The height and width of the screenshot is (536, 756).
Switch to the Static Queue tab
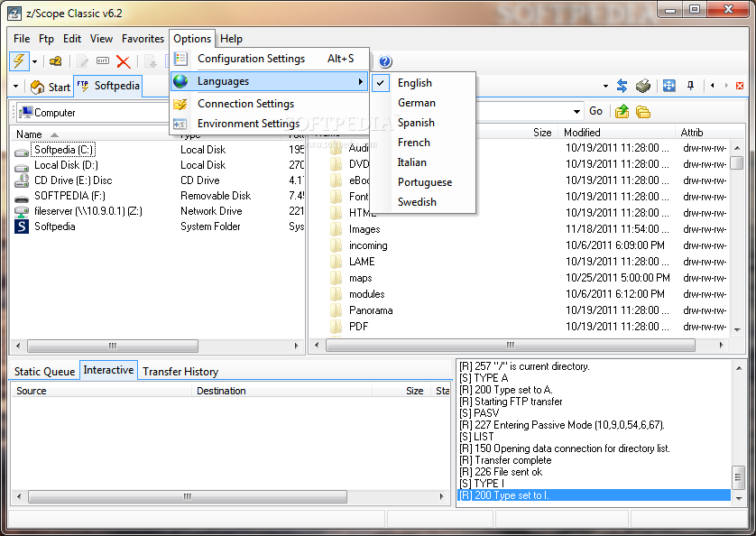[x=44, y=372]
